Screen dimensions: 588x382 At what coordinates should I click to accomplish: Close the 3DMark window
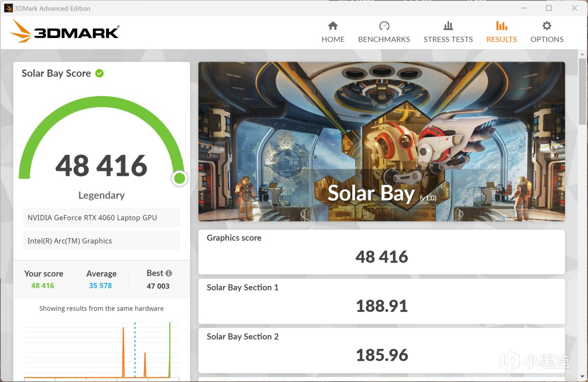click(x=574, y=8)
